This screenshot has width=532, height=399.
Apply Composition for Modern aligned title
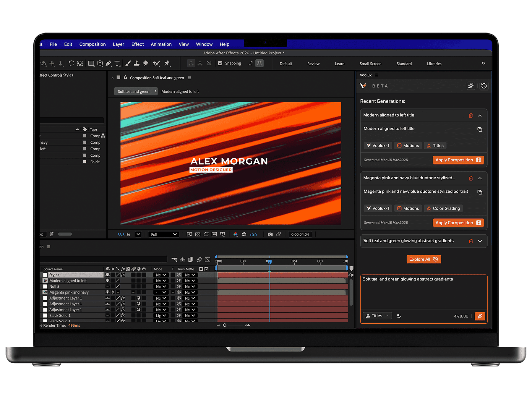[458, 160]
